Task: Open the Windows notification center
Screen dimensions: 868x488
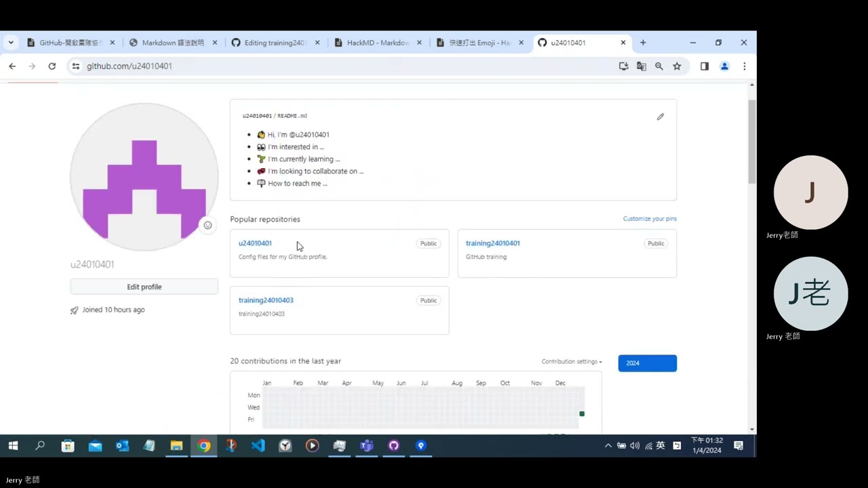Action: (x=738, y=446)
